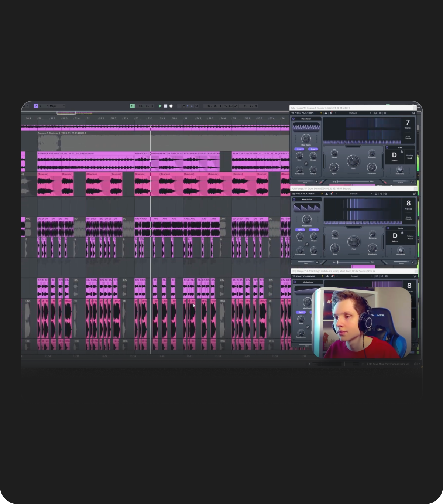
Task: Click the Dry/Wet slider in top Poly Flanger
Action: pos(354,181)
